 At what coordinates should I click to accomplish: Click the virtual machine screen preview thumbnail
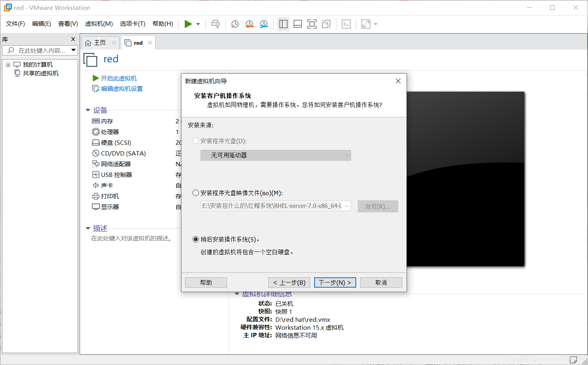click(x=466, y=179)
